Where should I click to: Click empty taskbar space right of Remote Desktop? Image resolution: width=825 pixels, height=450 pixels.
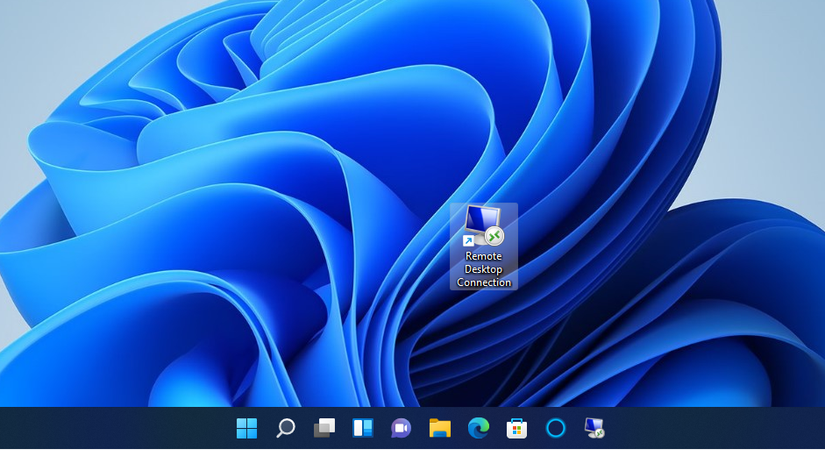click(x=720, y=429)
